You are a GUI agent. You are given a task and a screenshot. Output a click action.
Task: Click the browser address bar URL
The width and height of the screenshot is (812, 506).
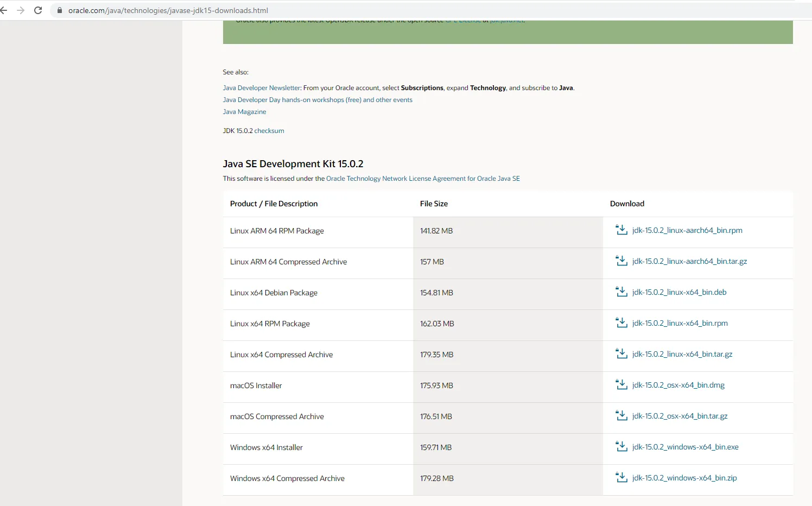[168, 10]
